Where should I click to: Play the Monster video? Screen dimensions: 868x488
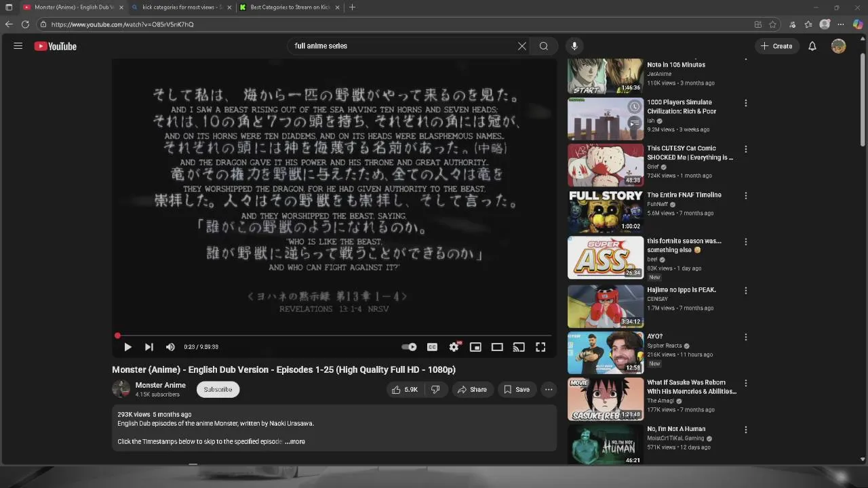127,347
